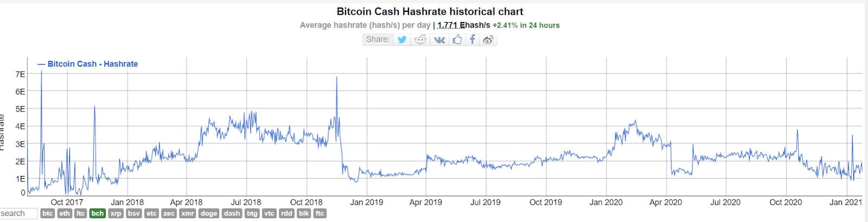
Task: Select the doge coin tag
Action: point(209,213)
